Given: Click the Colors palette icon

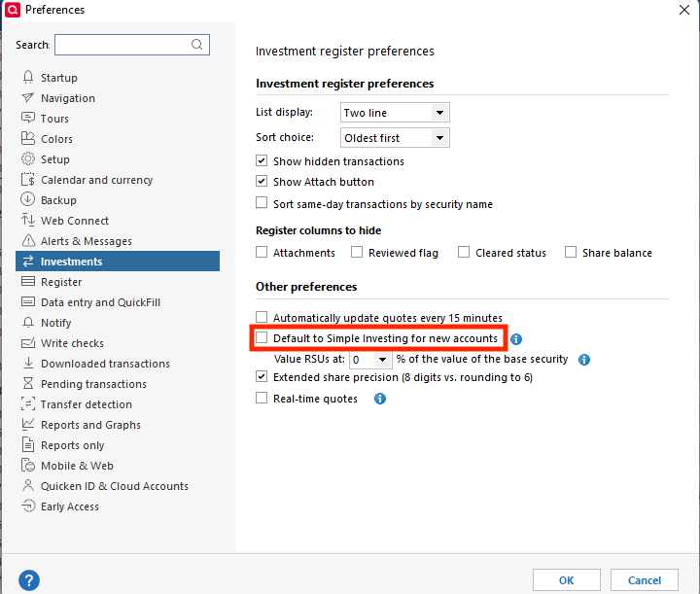Looking at the screenshot, I should (x=28, y=138).
